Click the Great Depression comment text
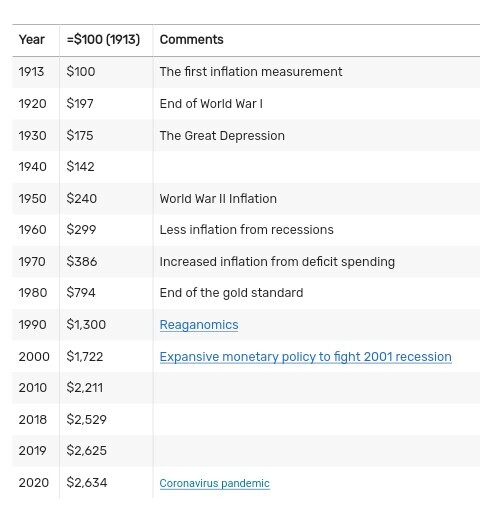 point(222,136)
